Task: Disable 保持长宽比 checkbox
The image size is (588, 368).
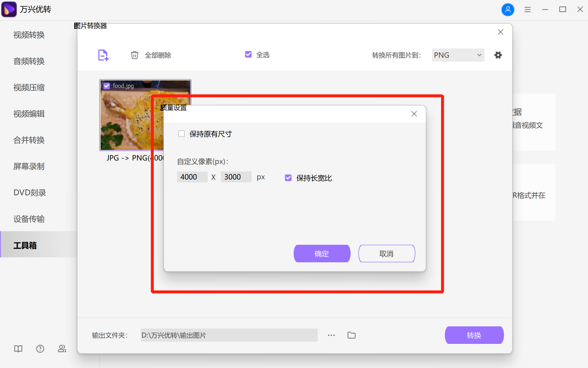Action: (x=288, y=178)
